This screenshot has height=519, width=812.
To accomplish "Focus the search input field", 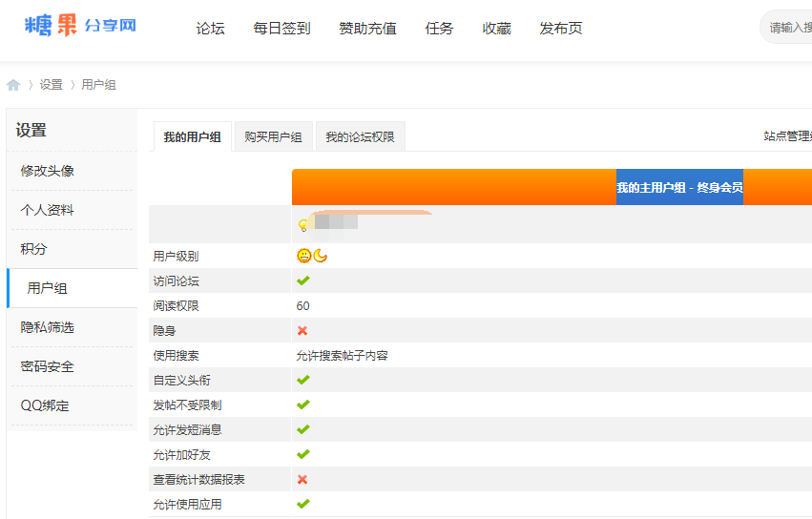I will click(x=786, y=27).
